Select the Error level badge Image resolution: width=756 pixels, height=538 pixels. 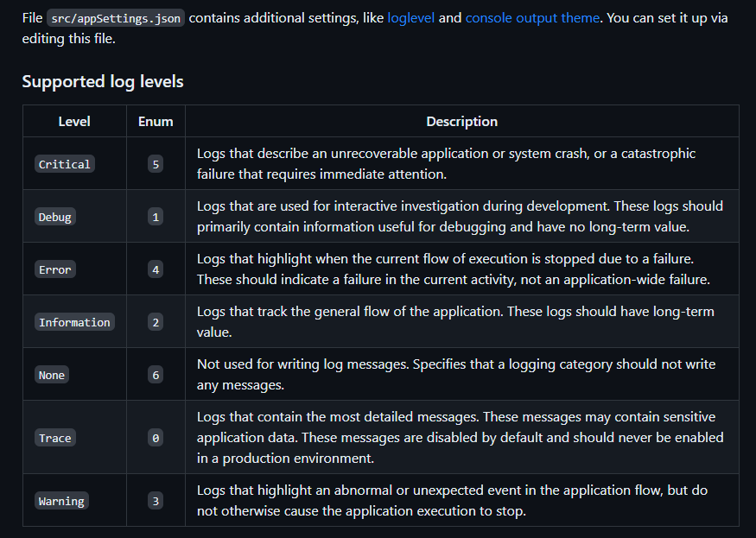click(x=55, y=269)
